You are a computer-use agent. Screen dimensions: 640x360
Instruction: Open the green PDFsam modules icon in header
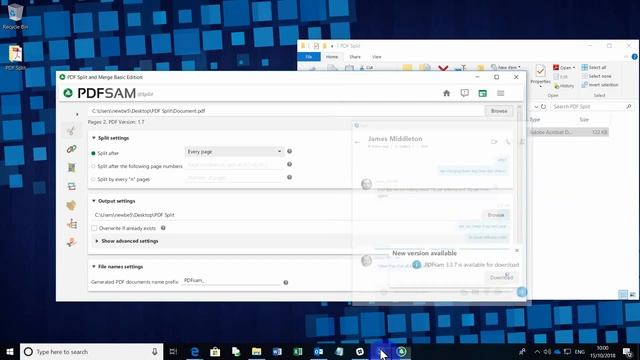(482, 93)
